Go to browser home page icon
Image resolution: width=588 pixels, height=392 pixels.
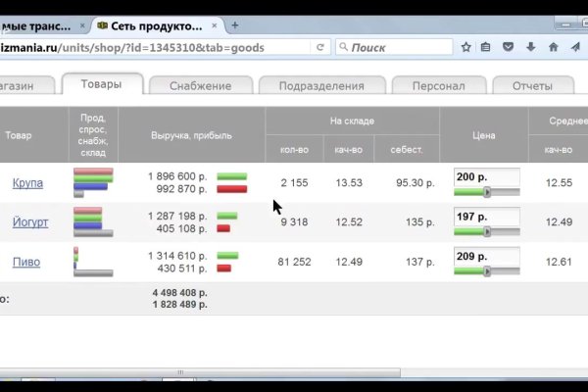(551, 46)
